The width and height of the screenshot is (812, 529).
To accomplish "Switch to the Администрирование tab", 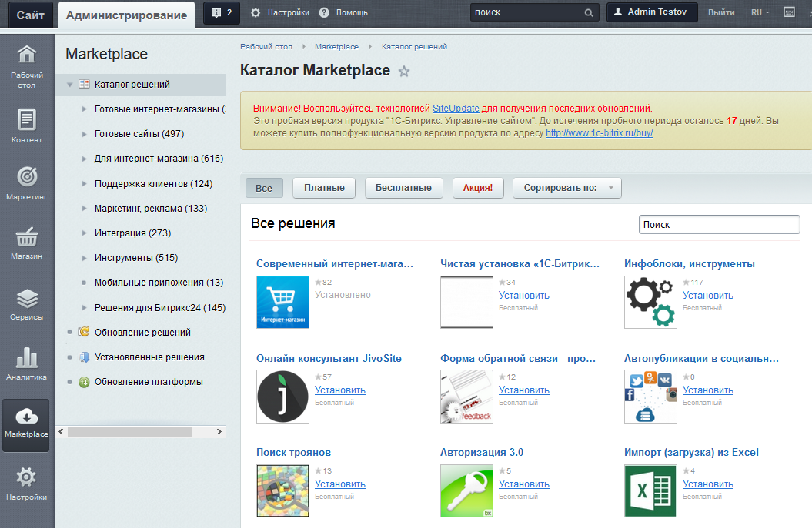I will coord(126,15).
